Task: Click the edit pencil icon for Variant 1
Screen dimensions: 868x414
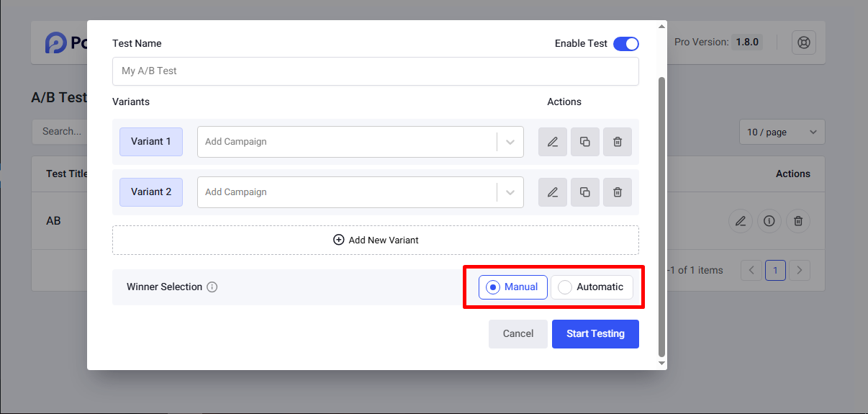Action: pyautogui.click(x=553, y=142)
